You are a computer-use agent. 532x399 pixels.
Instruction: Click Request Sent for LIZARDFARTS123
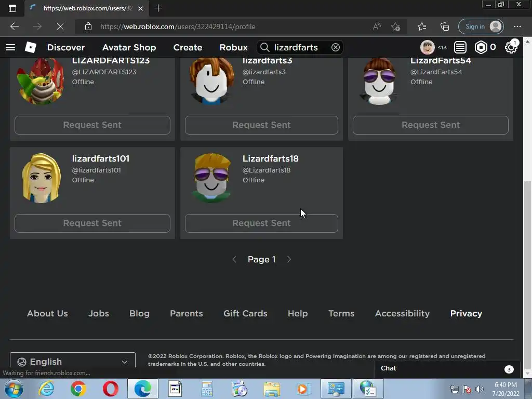coord(92,125)
